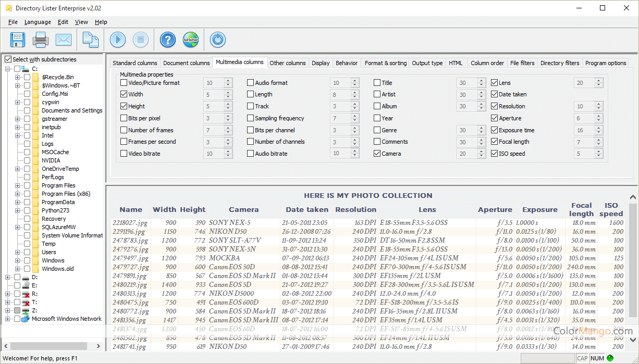639x364 pixels.
Task: Click the Lens column width field
Action: pyautogui.click(x=581, y=83)
